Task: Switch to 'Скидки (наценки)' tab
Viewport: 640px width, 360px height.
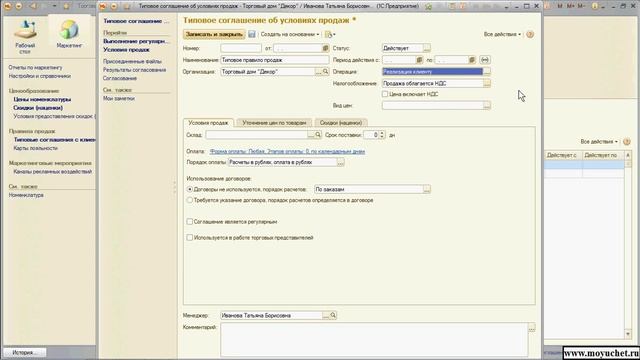Action: (x=341, y=122)
